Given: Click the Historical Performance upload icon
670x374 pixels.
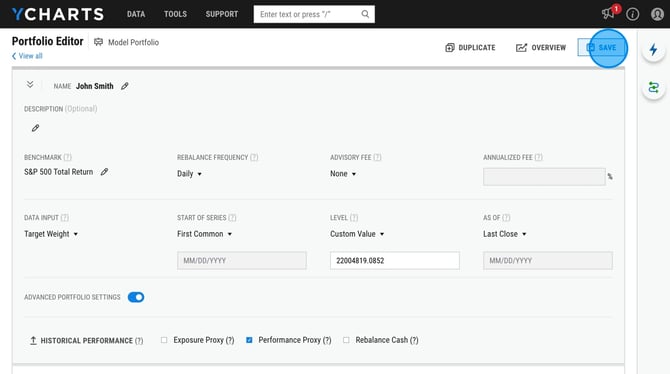Looking at the screenshot, I should coord(33,341).
